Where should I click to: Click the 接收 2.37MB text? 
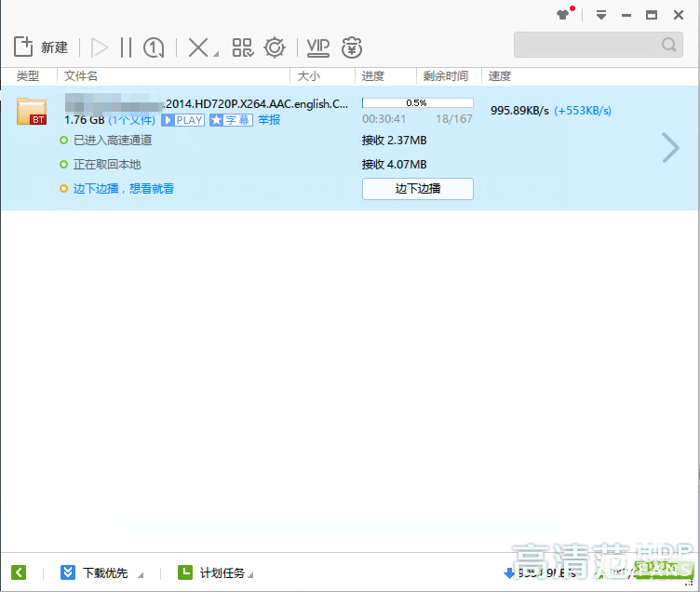(x=394, y=141)
